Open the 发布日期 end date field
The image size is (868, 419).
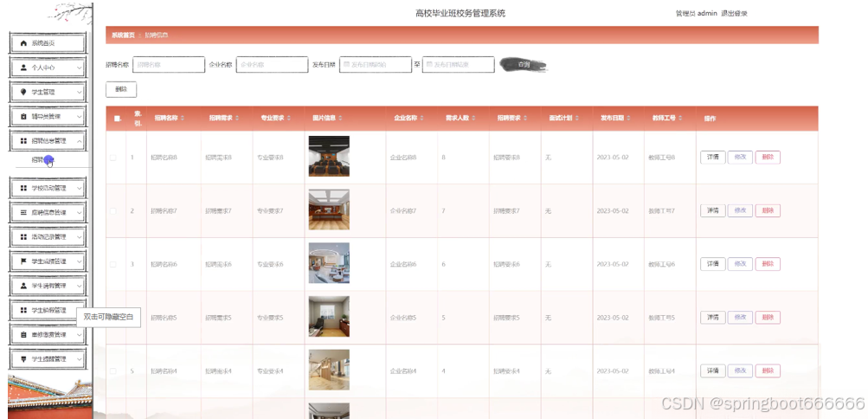point(459,65)
